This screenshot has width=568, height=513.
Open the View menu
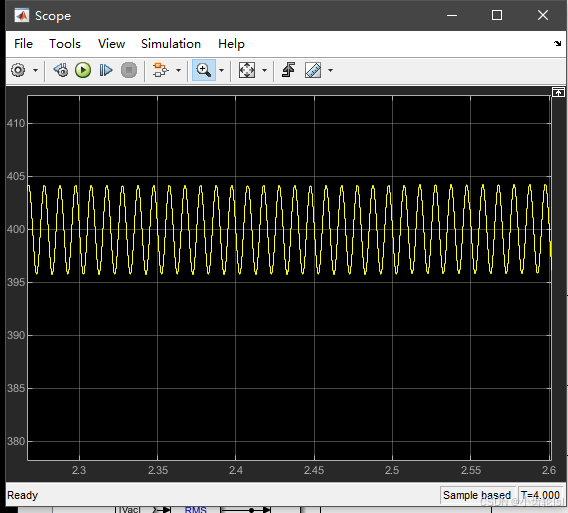coord(111,44)
